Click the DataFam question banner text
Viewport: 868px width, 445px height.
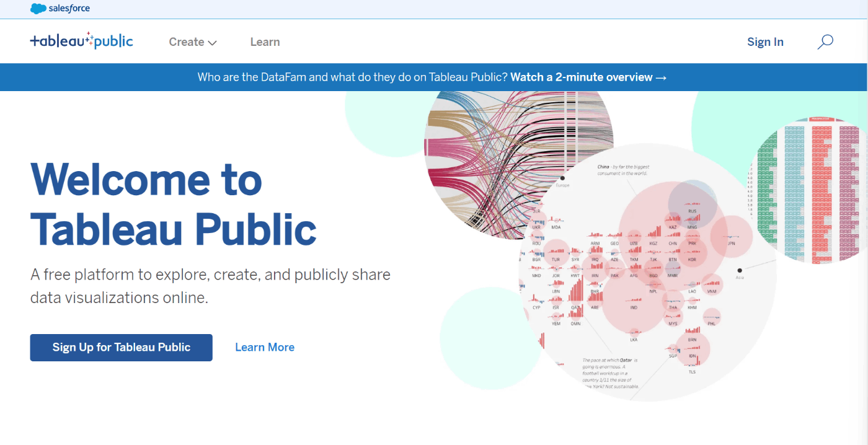(353, 77)
